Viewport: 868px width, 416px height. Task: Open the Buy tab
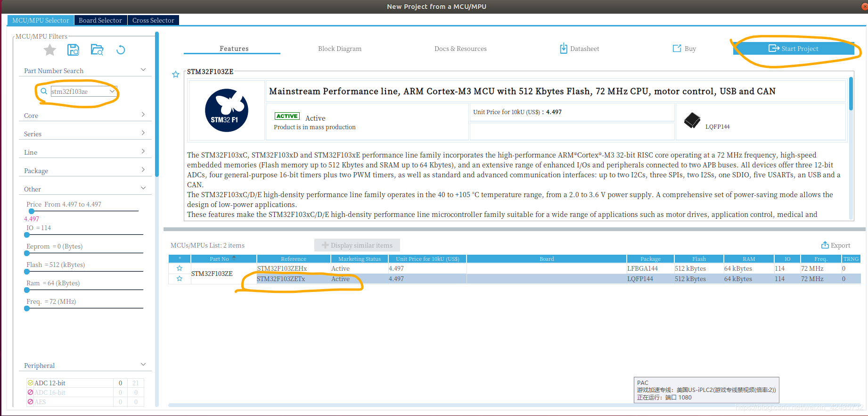click(x=684, y=49)
